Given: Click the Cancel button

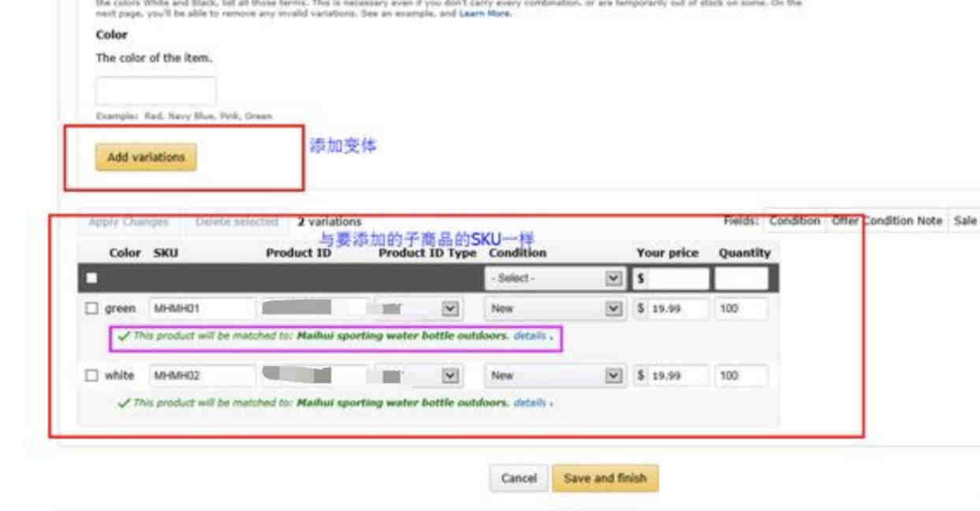Looking at the screenshot, I should pyautogui.click(x=519, y=478).
